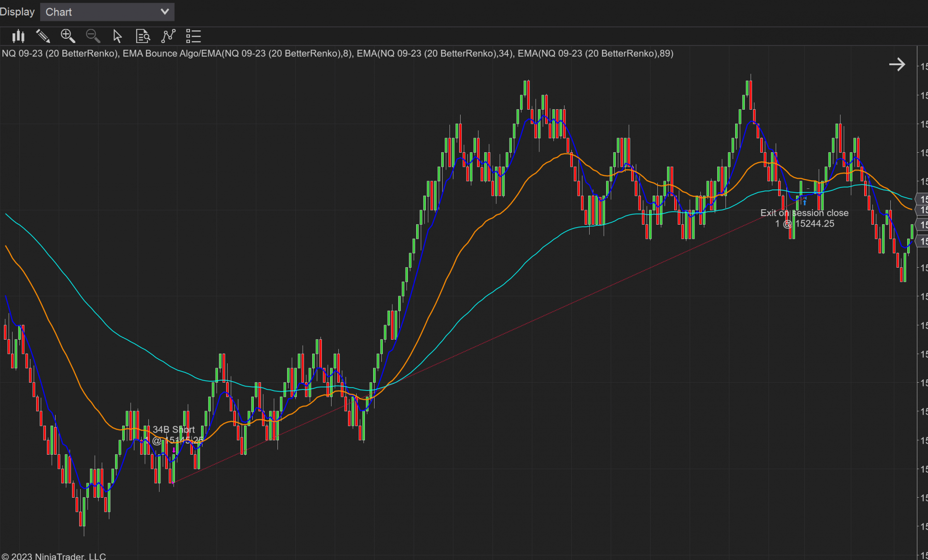
Task: Click the zoom in magnifier
Action: pyautogui.click(x=68, y=36)
